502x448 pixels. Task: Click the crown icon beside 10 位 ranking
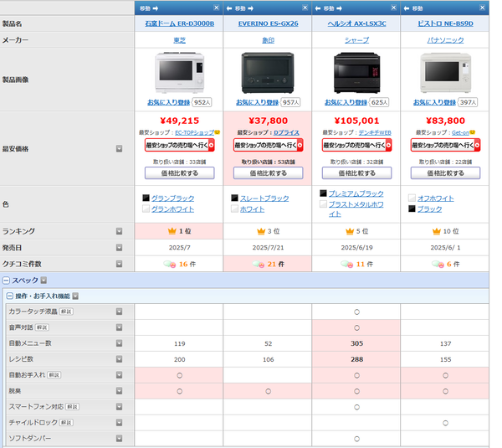(437, 231)
